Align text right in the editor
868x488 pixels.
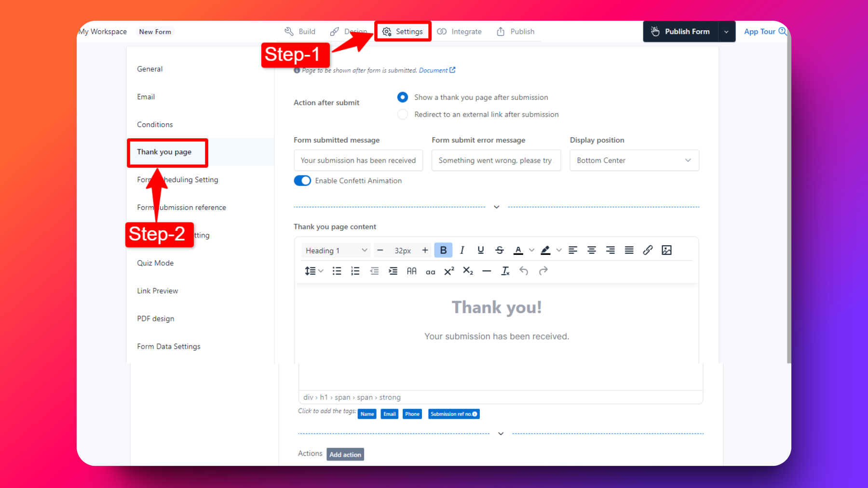610,251
